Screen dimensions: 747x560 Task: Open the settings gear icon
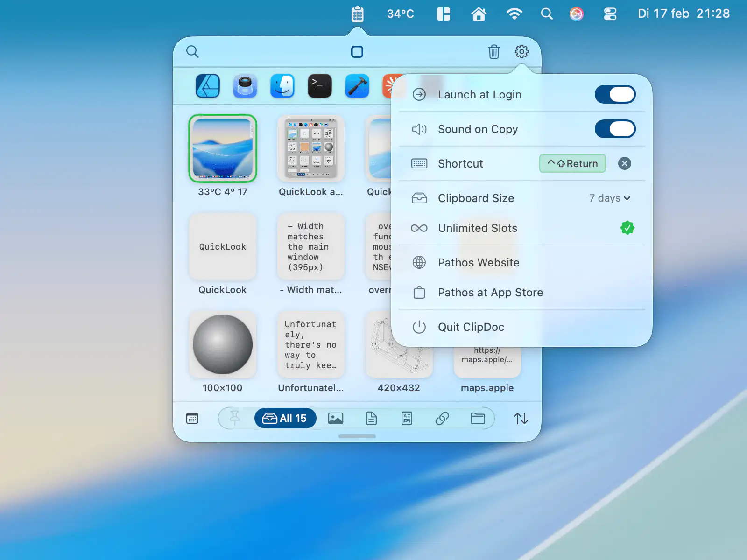coord(521,52)
